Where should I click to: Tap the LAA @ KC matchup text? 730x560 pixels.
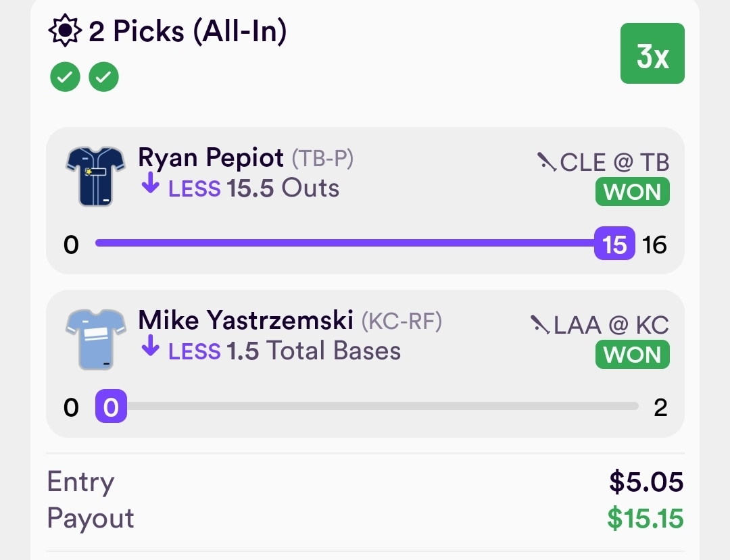611,326
